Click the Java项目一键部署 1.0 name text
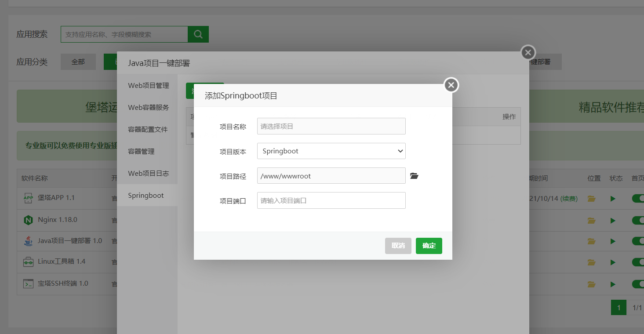The width and height of the screenshot is (644, 334). (70, 241)
